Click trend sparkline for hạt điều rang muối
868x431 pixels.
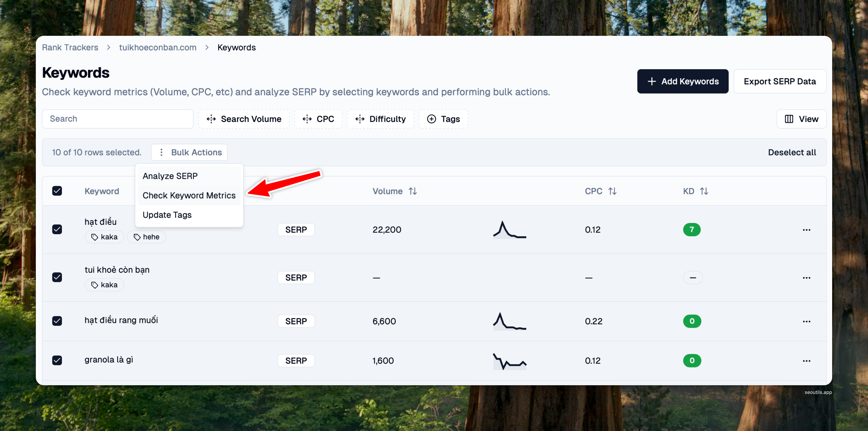click(509, 321)
